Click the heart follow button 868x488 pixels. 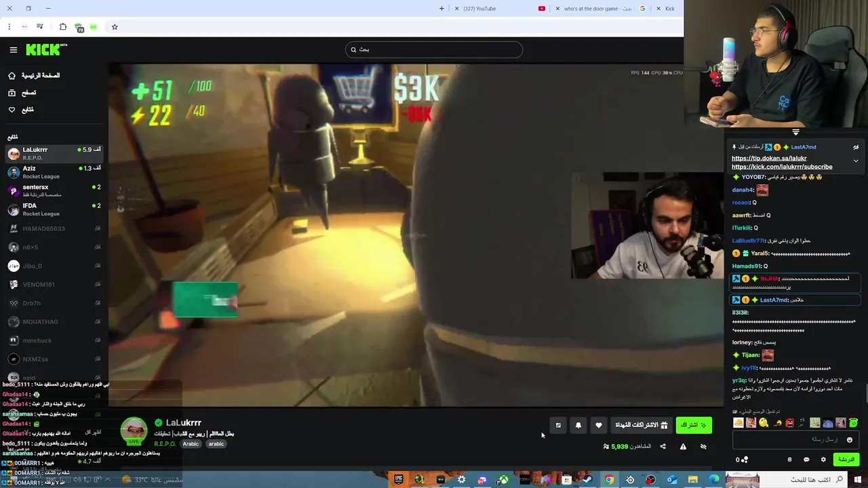[598, 425]
